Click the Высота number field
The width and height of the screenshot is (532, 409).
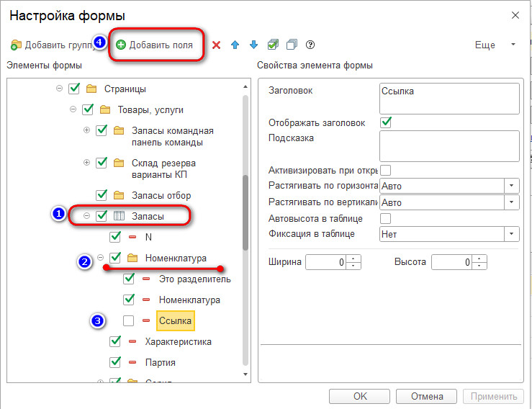(x=451, y=262)
